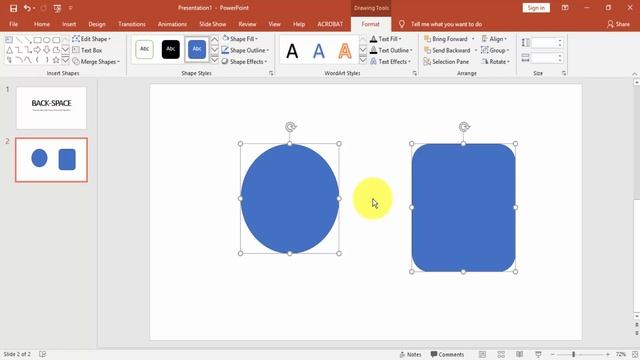Click the Text Box button
This screenshot has width=640, height=360.
click(87, 50)
